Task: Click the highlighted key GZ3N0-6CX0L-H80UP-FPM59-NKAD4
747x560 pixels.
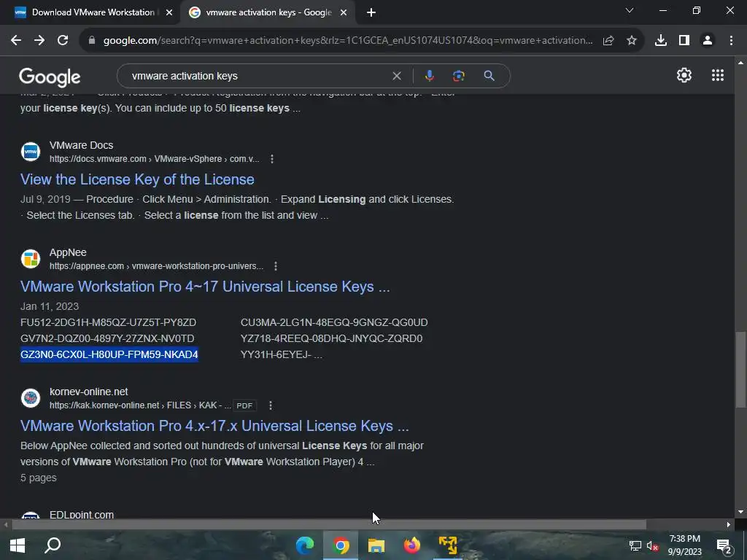Action: click(x=109, y=355)
